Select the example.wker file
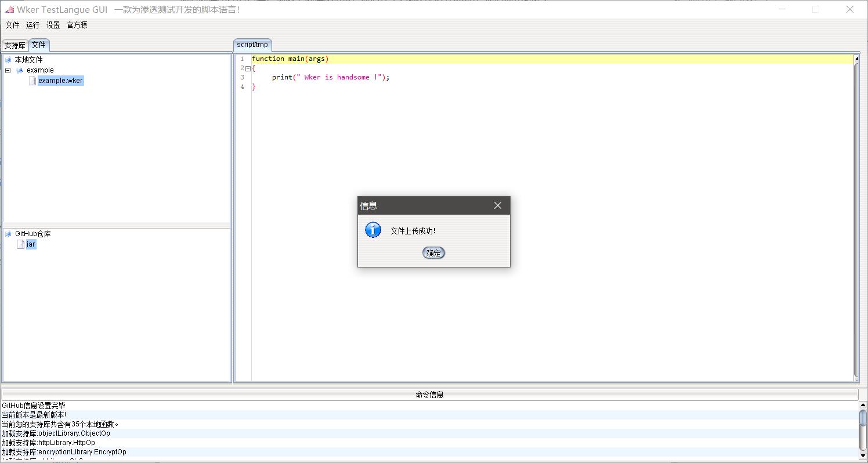This screenshot has height=463, width=868. click(x=60, y=81)
